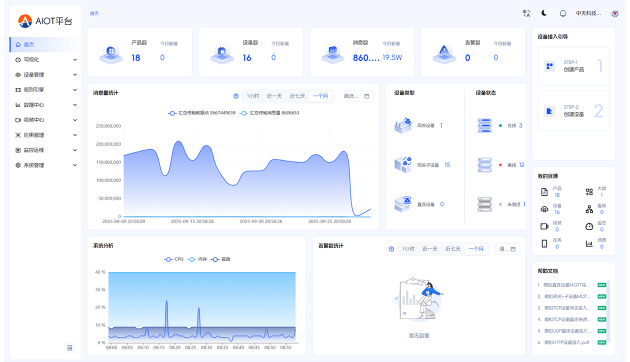Screen dimensions: 630x362
Task: Click the cloud device icon with count 16 in resources
Action: coord(544,209)
